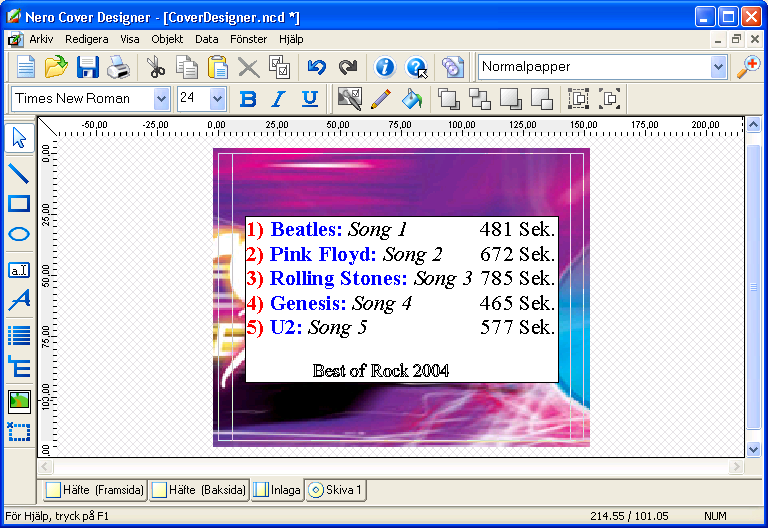768x528 pixels.
Task: Copy the selected object
Action: coord(187,67)
